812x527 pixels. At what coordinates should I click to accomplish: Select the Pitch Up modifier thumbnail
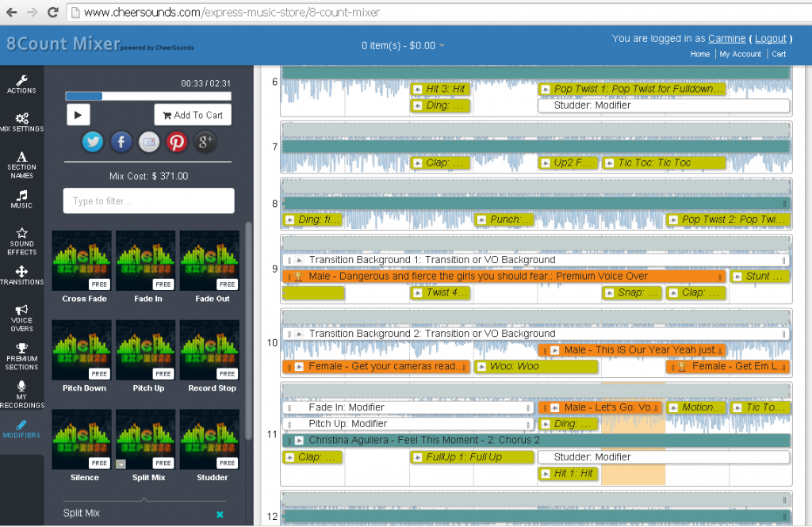146,350
